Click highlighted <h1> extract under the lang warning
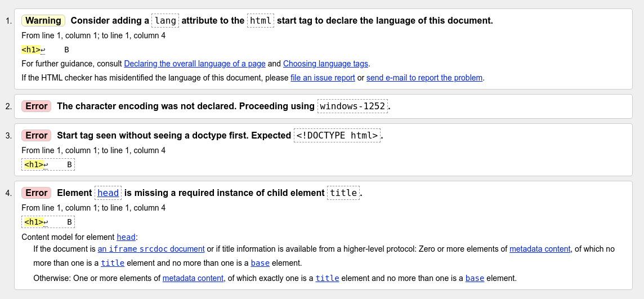Screen dimensions: 644x299 31,50
